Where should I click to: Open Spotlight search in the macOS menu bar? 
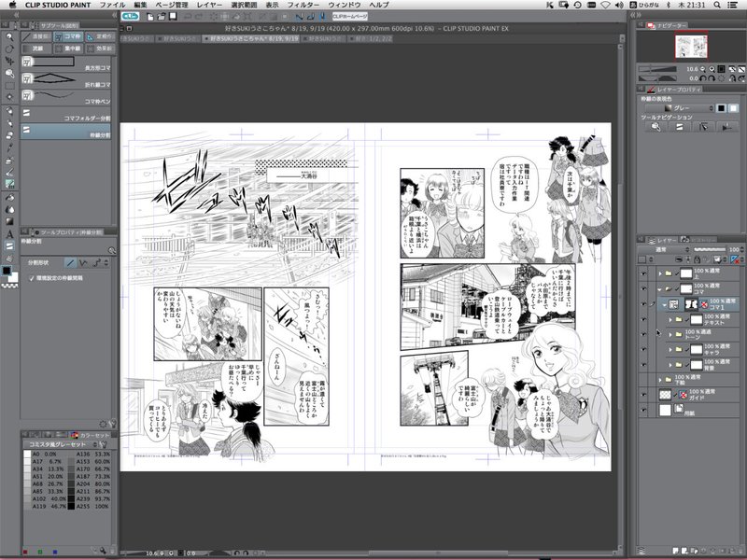click(717, 5)
